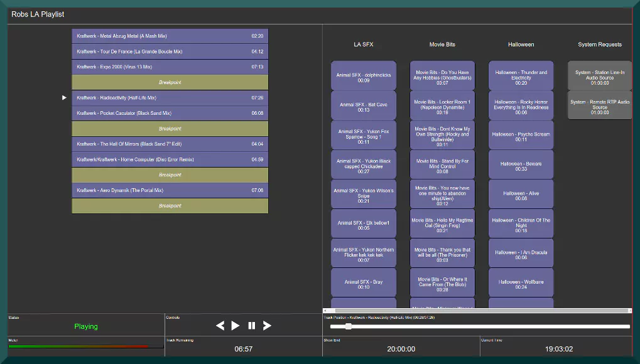
Task: Fire Halloween - Thunder and Electricity cart
Action: pos(521,75)
